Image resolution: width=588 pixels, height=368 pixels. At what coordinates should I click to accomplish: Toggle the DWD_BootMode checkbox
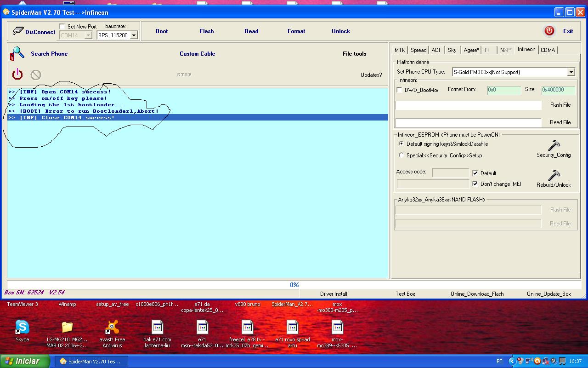pyautogui.click(x=399, y=90)
